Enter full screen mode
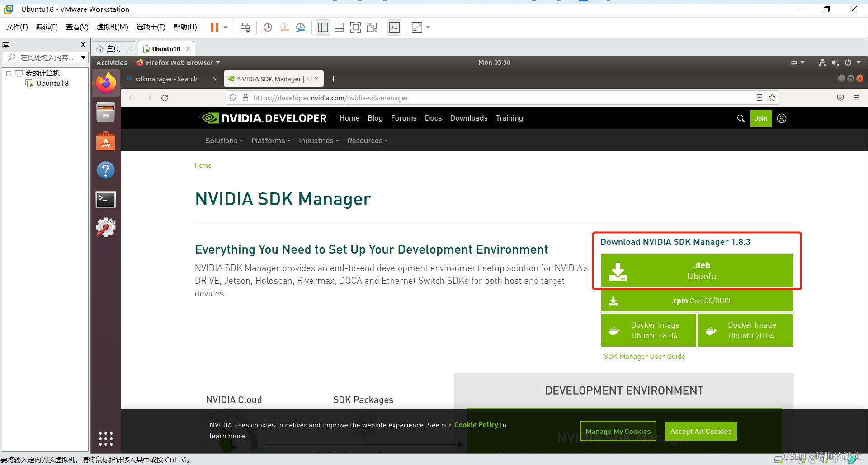This screenshot has width=868, height=465. [355, 28]
